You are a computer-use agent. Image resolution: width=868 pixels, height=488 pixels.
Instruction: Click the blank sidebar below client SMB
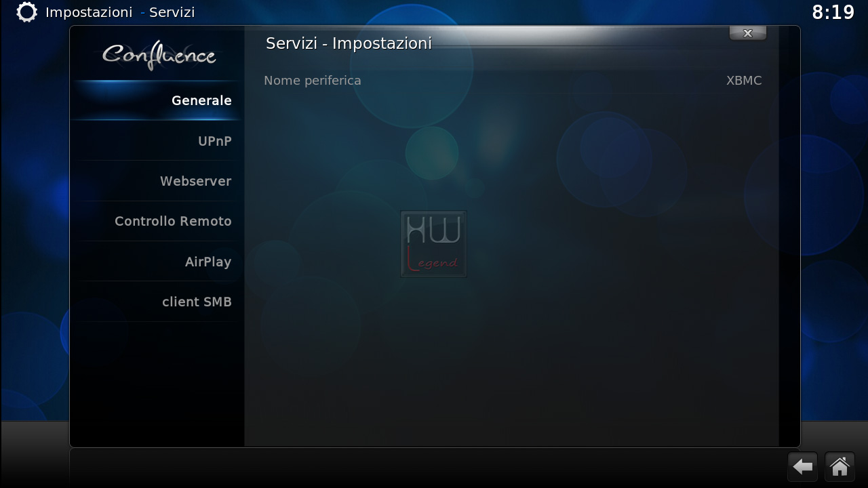[157, 383]
